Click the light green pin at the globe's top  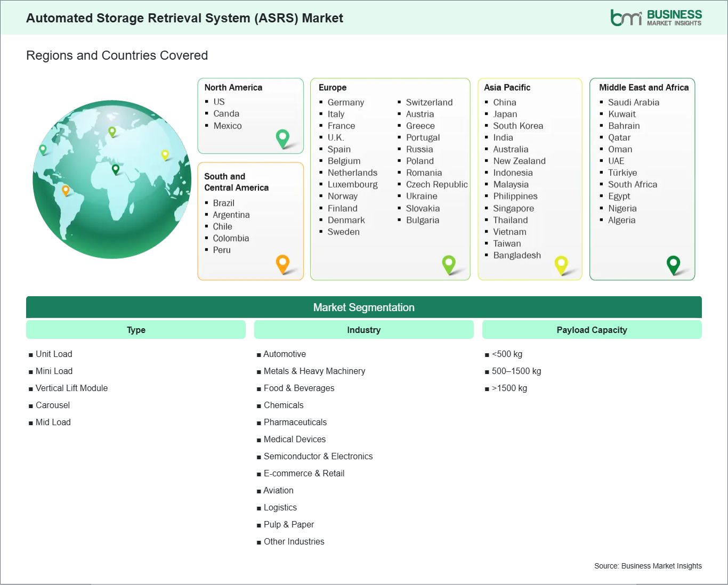[x=112, y=131]
